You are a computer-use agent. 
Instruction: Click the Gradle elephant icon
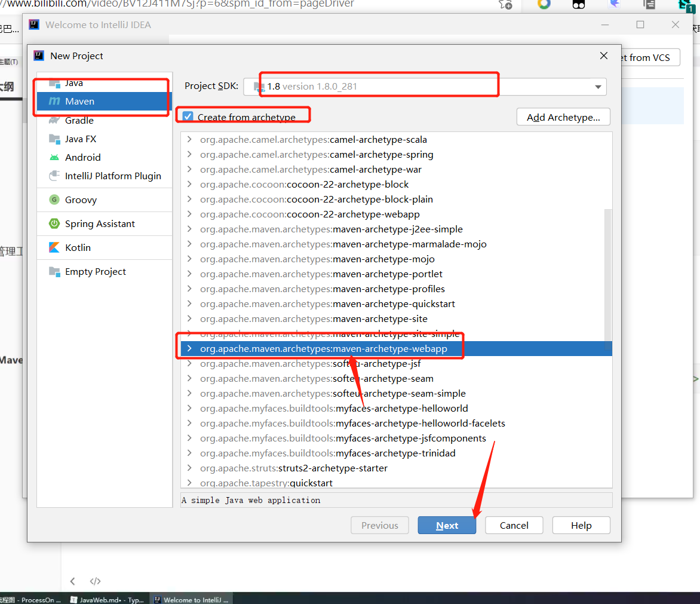pyautogui.click(x=54, y=120)
